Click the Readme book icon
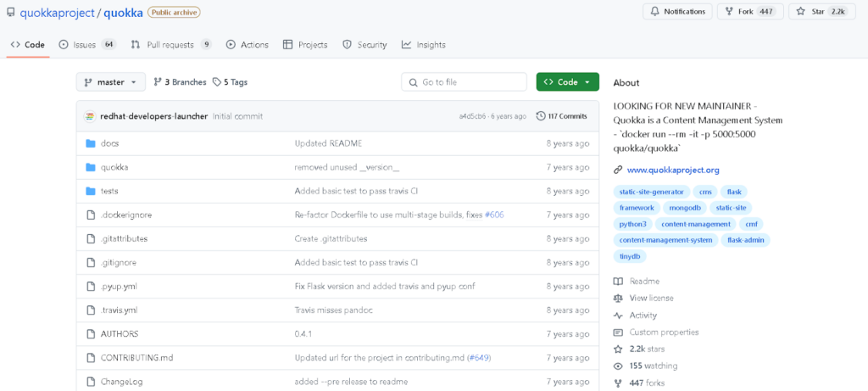This screenshot has width=868, height=391. click(618, 282)
